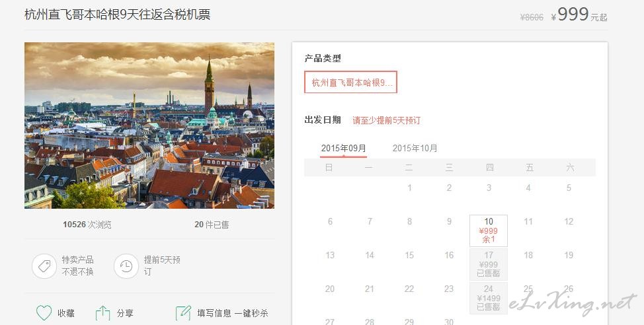
Task: Click calendar date 12
Action: (x=569, y=221)
